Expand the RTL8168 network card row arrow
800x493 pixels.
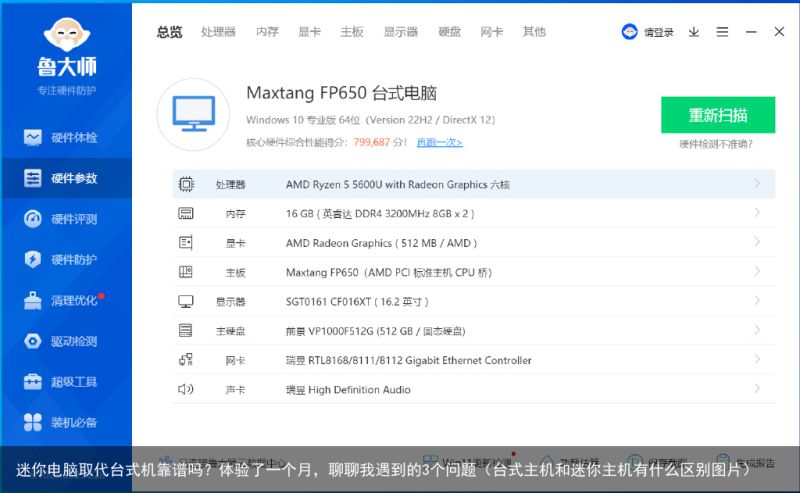point(757,359)
